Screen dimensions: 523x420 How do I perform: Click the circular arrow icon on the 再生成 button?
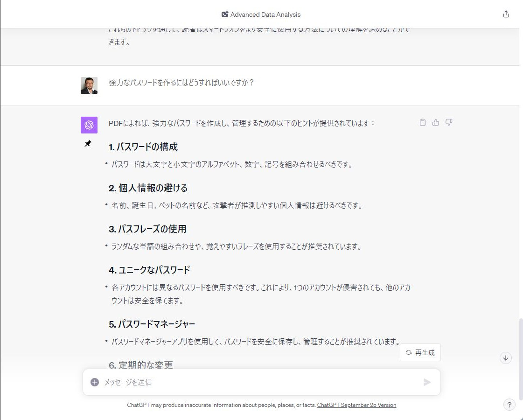[x=408, y=352]
